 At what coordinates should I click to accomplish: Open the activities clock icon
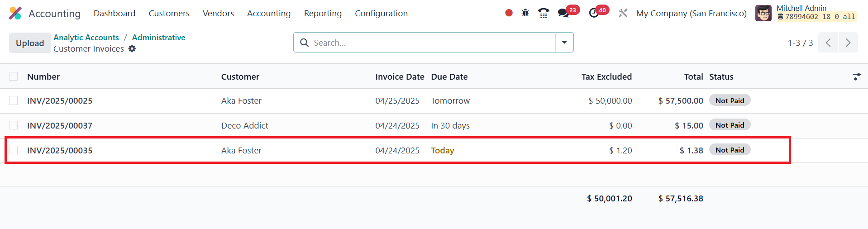[594, 13]
